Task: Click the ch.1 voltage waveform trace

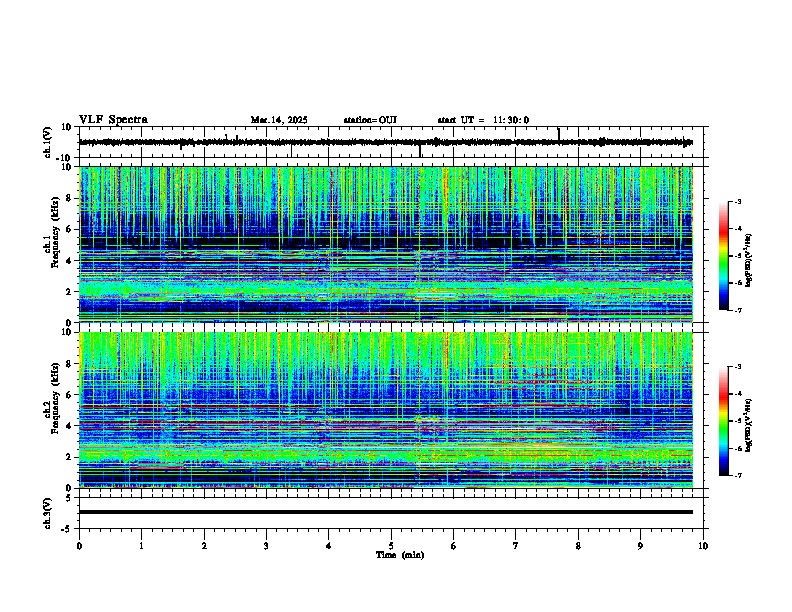Action: pyautogui.click(x=386, y=142)
